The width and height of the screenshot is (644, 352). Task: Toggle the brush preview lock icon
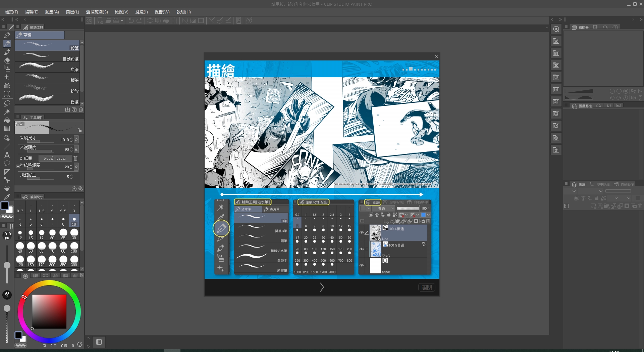79,130
